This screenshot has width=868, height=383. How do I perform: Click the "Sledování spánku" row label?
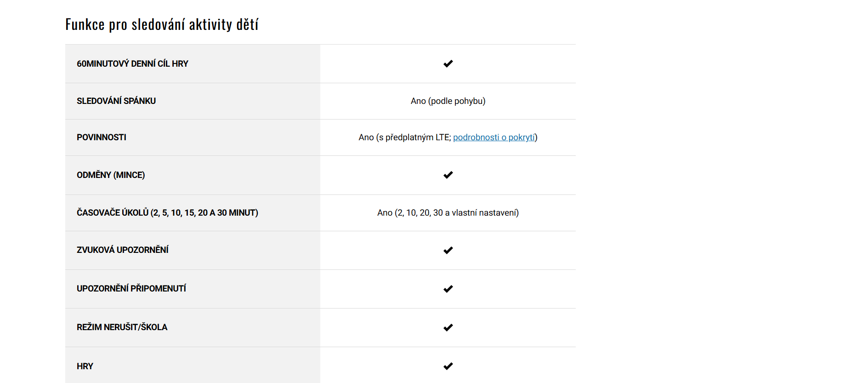click(116, 101)
